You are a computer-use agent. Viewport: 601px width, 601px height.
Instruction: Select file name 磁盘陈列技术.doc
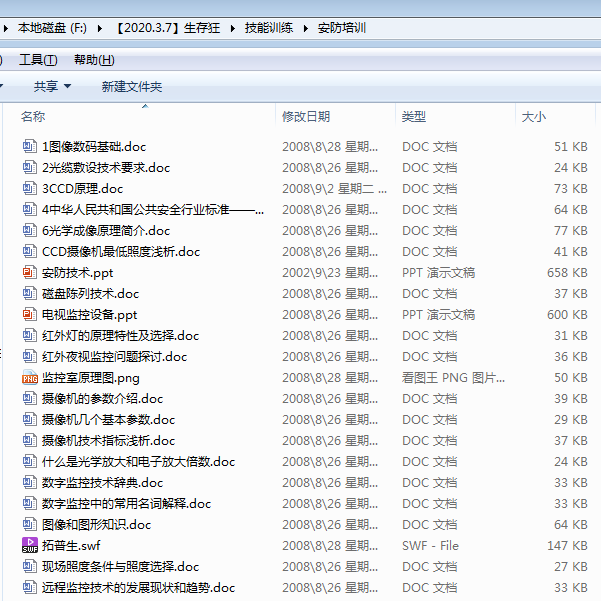90,294
